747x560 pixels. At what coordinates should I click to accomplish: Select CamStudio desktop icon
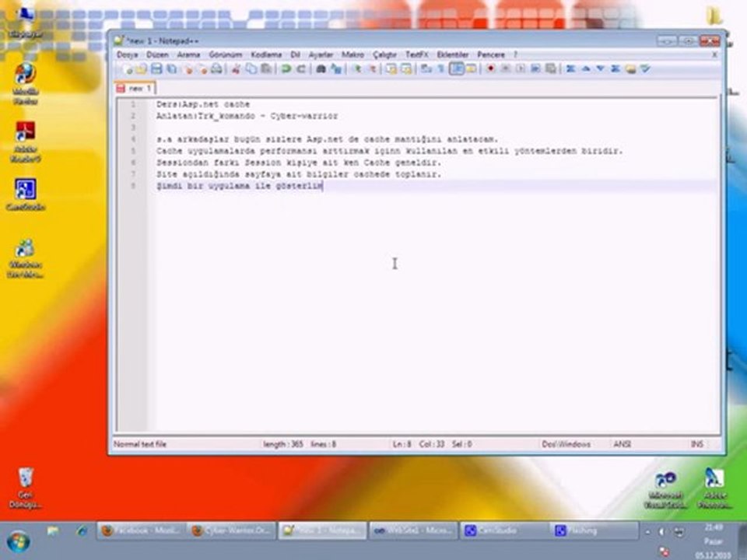(25, 194)
